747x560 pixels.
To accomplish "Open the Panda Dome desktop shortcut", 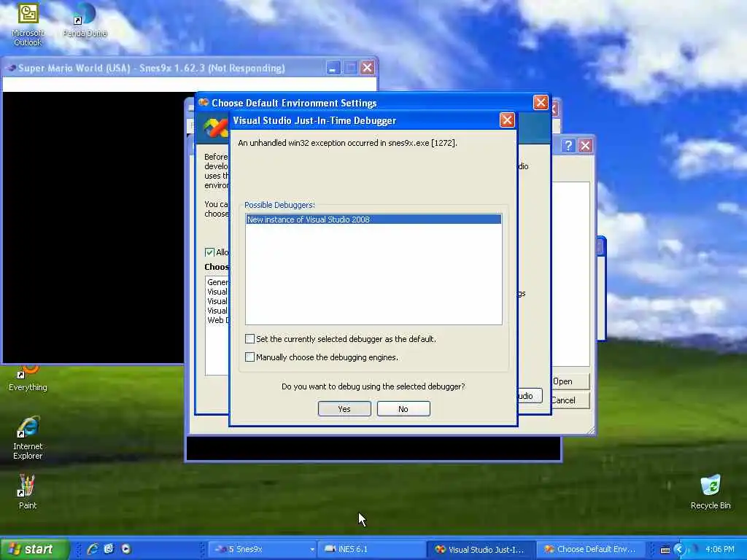I will [x=85, y=20].
